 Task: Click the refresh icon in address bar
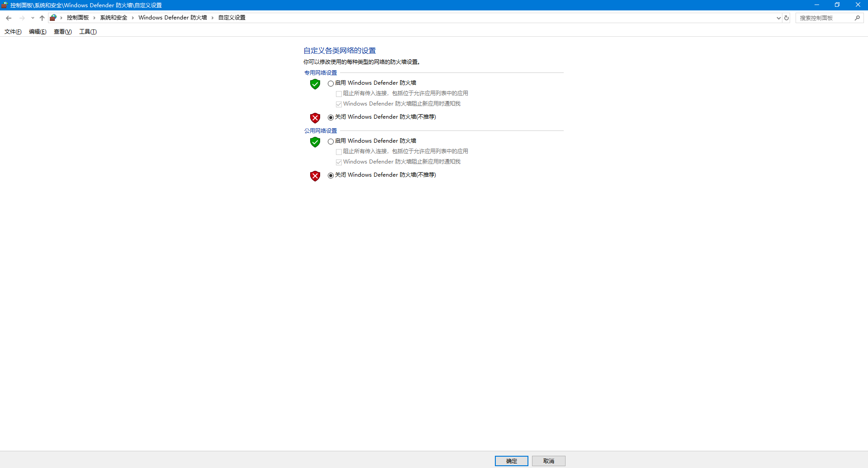pos(786,18)
